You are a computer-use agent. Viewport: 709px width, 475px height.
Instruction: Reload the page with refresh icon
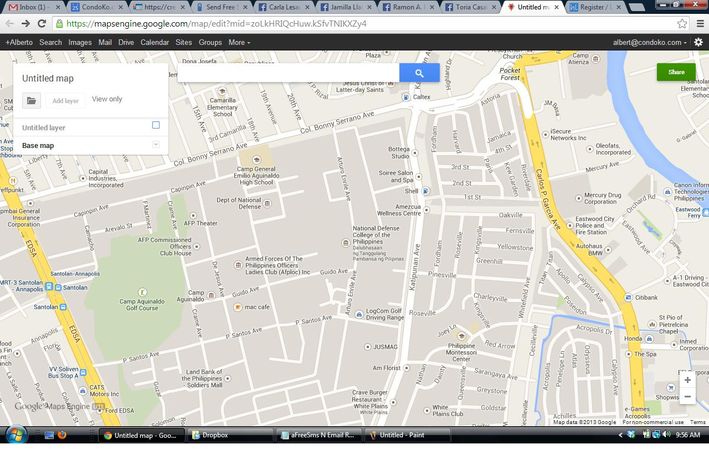pos(42,24)
